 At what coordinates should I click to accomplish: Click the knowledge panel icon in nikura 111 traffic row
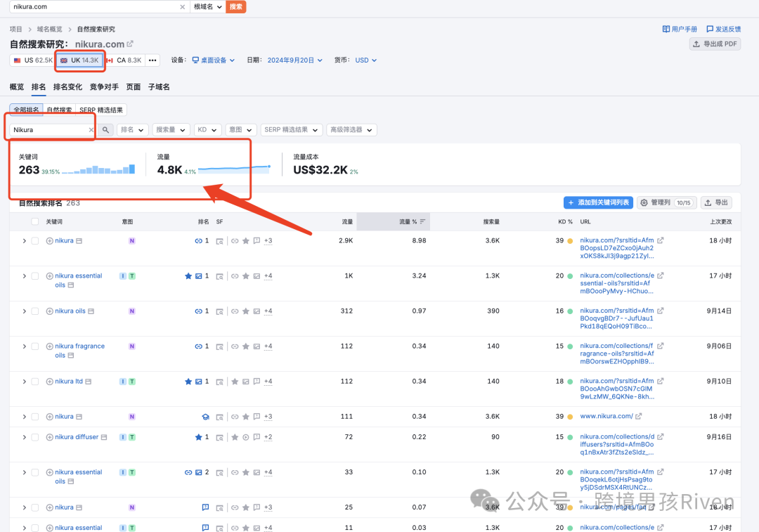pos(206,417)
